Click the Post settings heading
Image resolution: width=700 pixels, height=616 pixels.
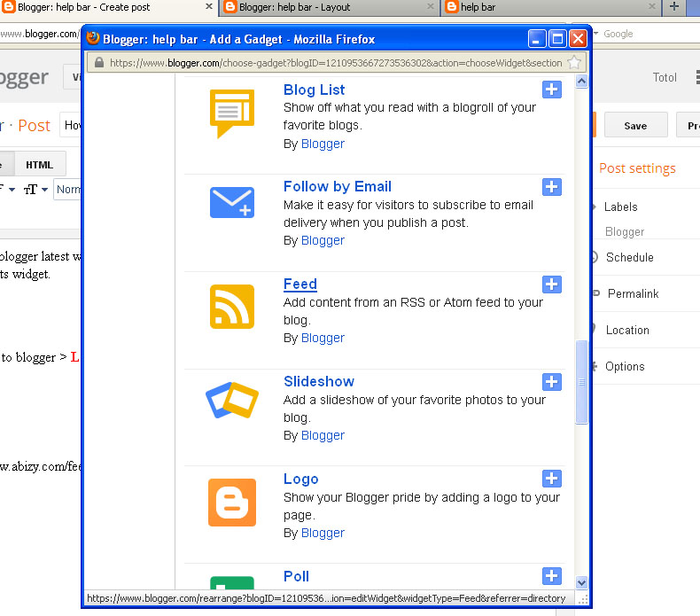(637, 168)
